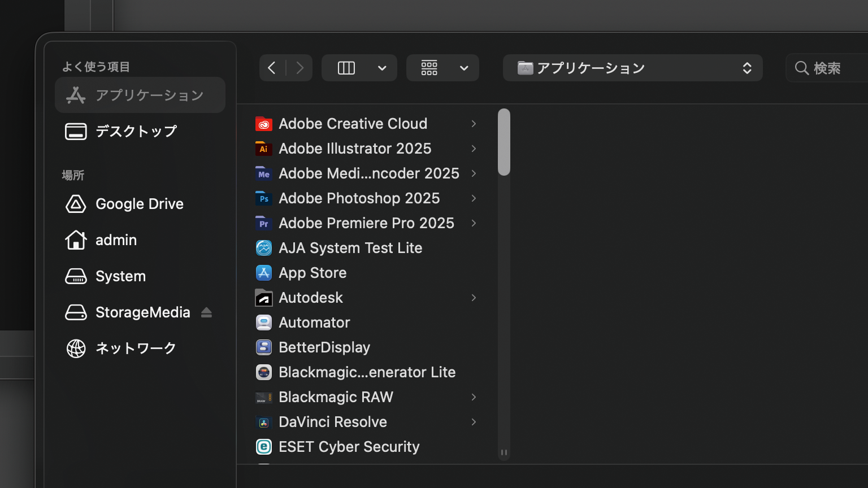
Task: Click the App Store icon
Action: (263, 273)
